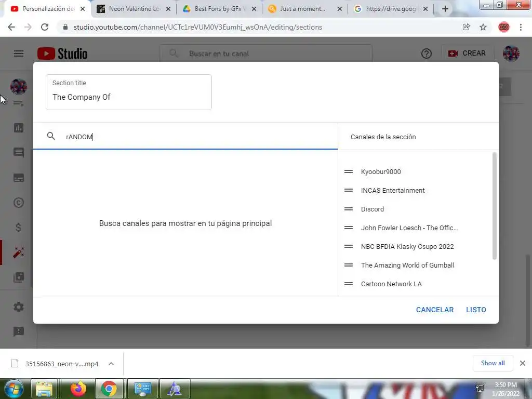Open File Explorer from taskbar
Screen dimensions: 532x399
click(44, 389)
